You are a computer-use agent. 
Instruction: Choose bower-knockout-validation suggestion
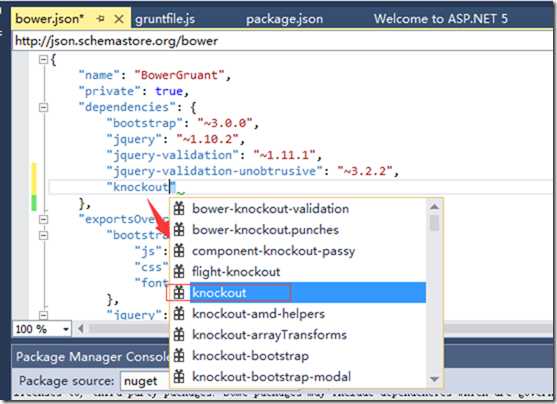(271, 209)
